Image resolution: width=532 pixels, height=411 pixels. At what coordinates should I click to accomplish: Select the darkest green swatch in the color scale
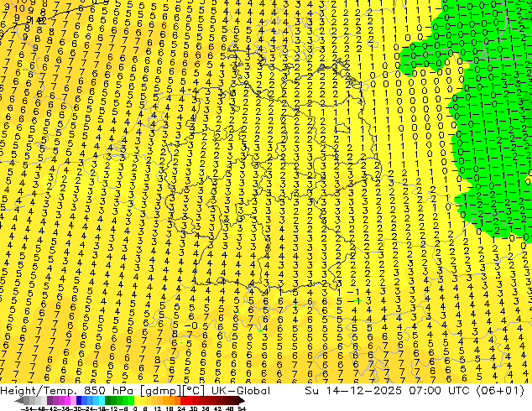click(x=108, y=400)
